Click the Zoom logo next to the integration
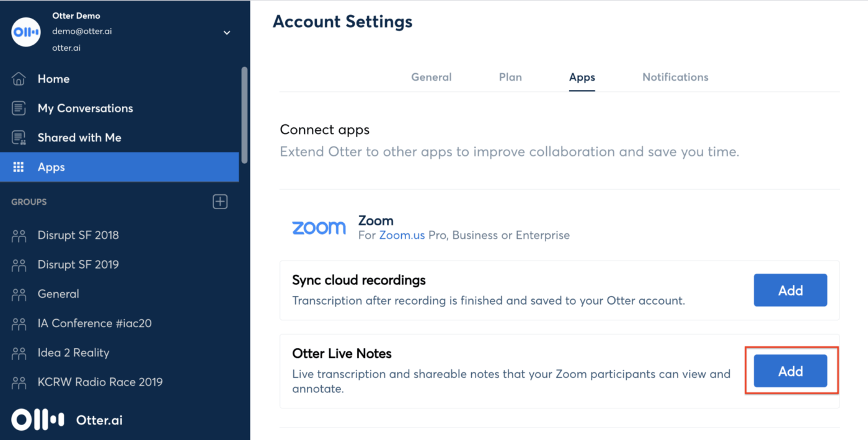The width and height of the screenshot is (868, 440). point(319,227)
